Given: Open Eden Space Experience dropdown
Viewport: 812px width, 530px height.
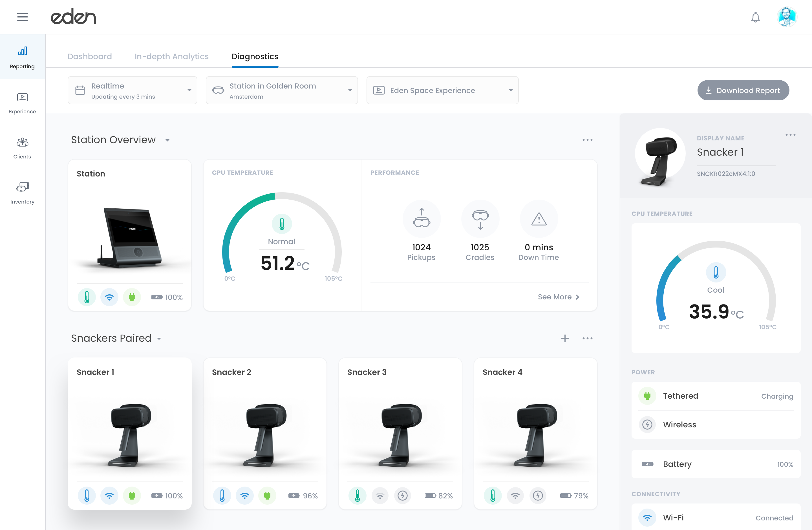Looking at the screenshot, I should coord(442,90).
